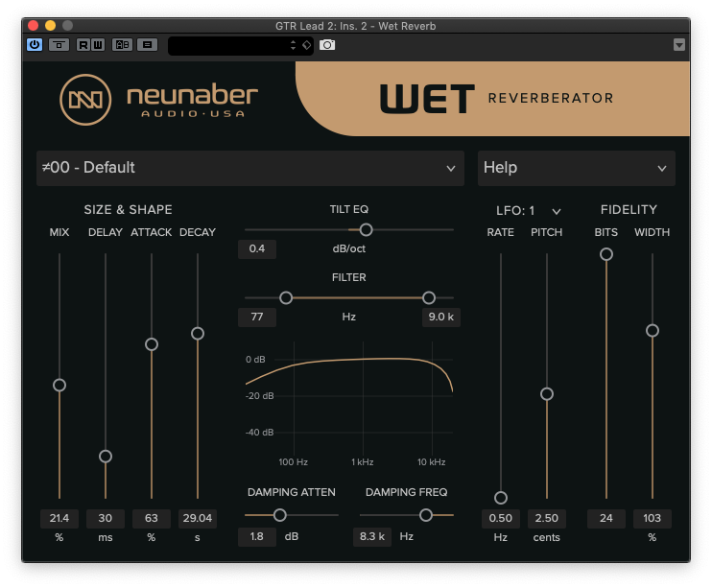
Task: Click the DAMPING FREQ slider knob
Action: click(x=426, y=515)
